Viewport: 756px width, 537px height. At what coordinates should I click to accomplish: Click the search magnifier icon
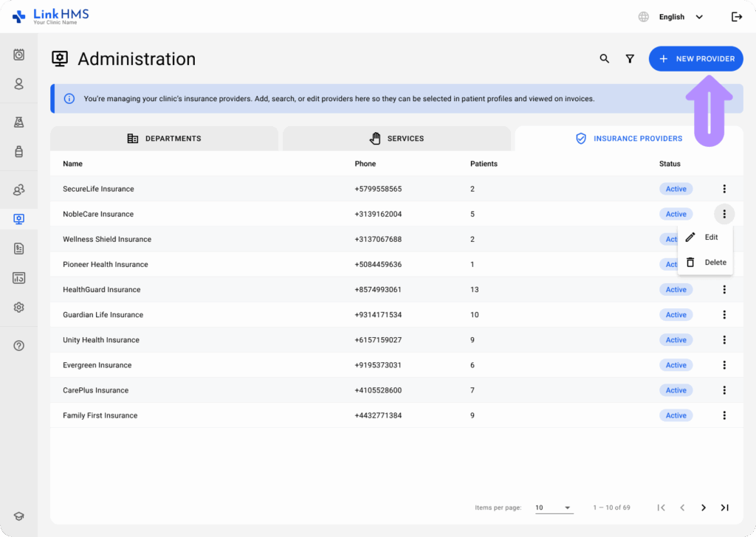coord(604,59)
